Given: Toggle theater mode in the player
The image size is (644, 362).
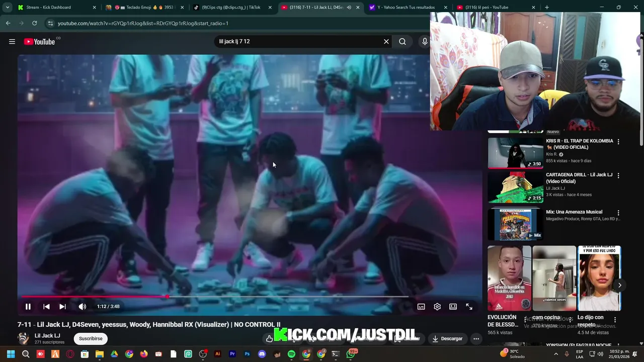Looking at the screenshot, I should tap(453, 306).
